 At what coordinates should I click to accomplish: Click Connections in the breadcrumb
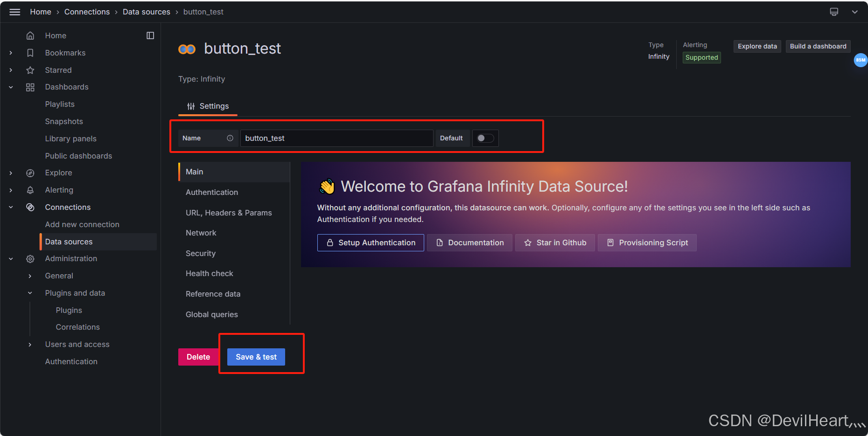(87, 12)
